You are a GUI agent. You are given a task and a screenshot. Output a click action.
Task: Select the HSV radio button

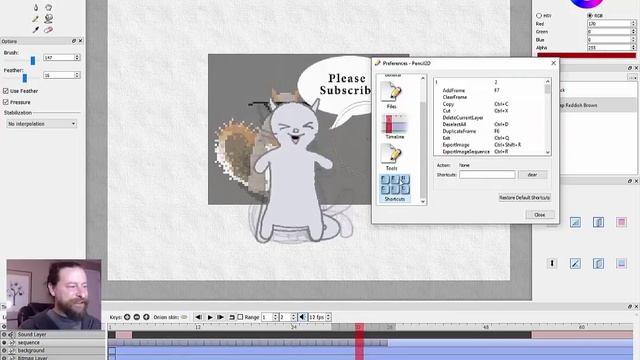click(539, 16)
